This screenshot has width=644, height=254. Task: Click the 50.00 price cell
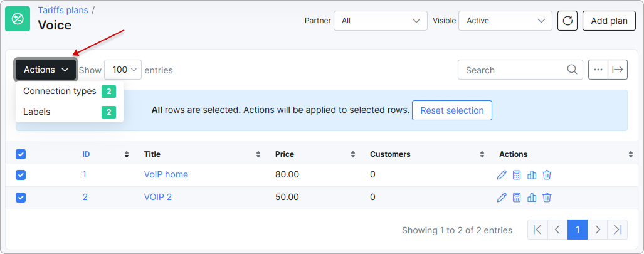coord(287,198)
